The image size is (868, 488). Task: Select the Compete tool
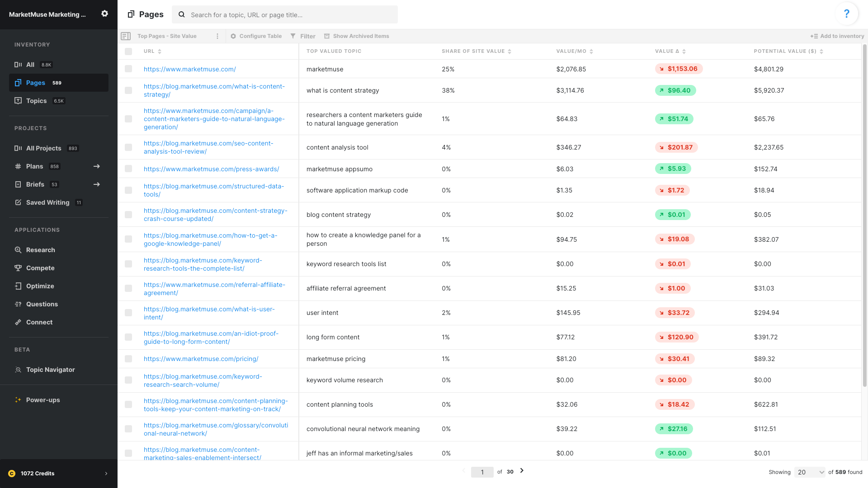(x=40, y=268)
